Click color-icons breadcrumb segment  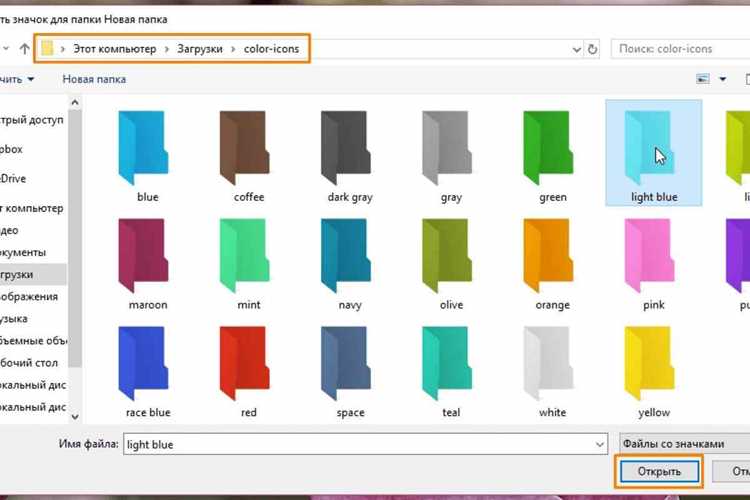coord(271,49)
